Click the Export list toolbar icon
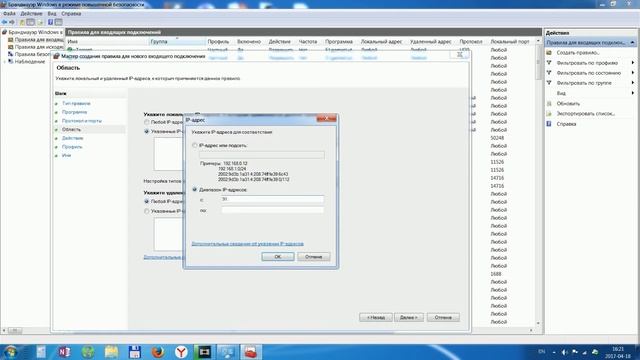640x360 pixels. (x=40, y=22)
